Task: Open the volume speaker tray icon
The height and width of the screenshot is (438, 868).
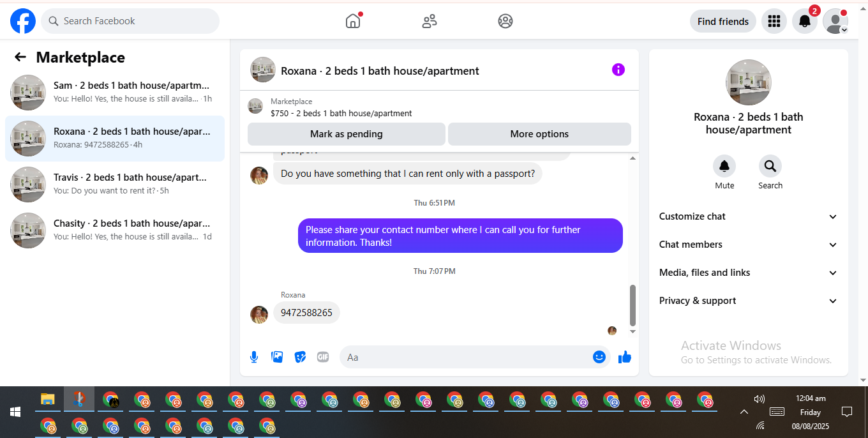Action: 759,399
